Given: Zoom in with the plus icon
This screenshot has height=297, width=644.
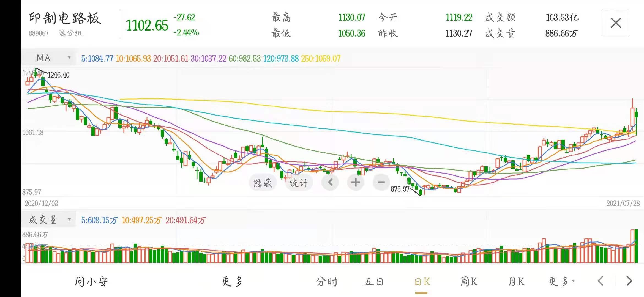Looking at the screenshot, I should point(356,182).
